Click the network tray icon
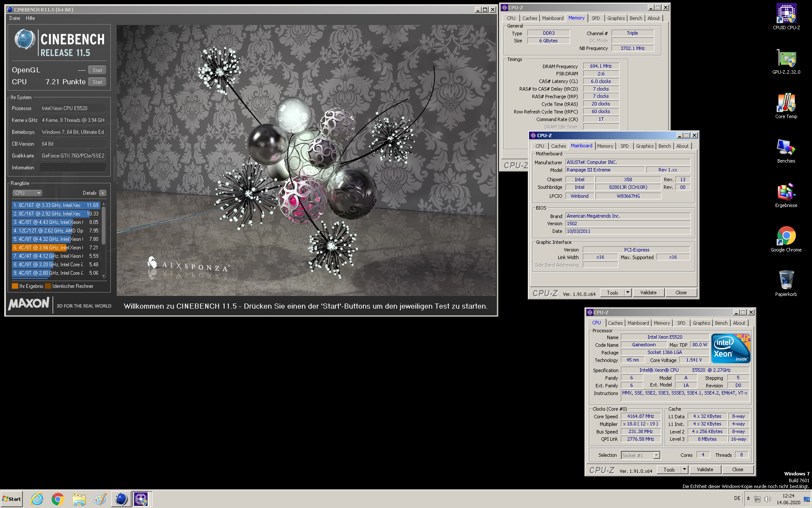Screen dimensions: 812x508 (x=757, y=499)
